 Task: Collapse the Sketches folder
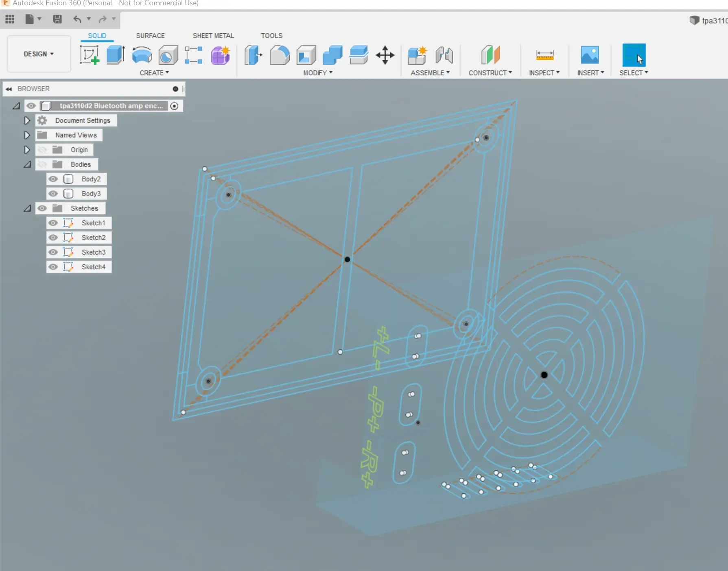tap(27, 208)
